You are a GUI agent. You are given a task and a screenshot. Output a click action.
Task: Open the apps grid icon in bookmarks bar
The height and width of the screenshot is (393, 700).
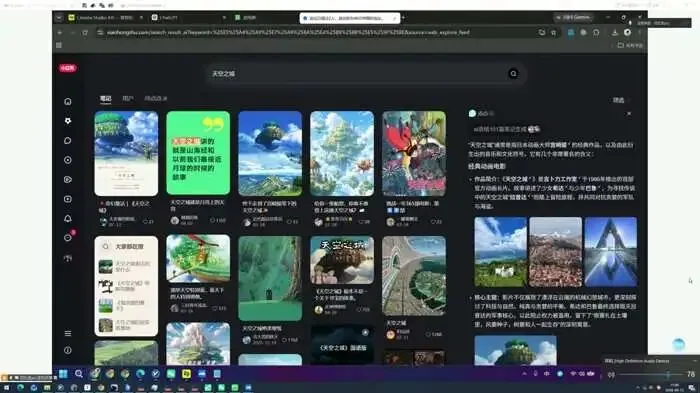(59, 45)
